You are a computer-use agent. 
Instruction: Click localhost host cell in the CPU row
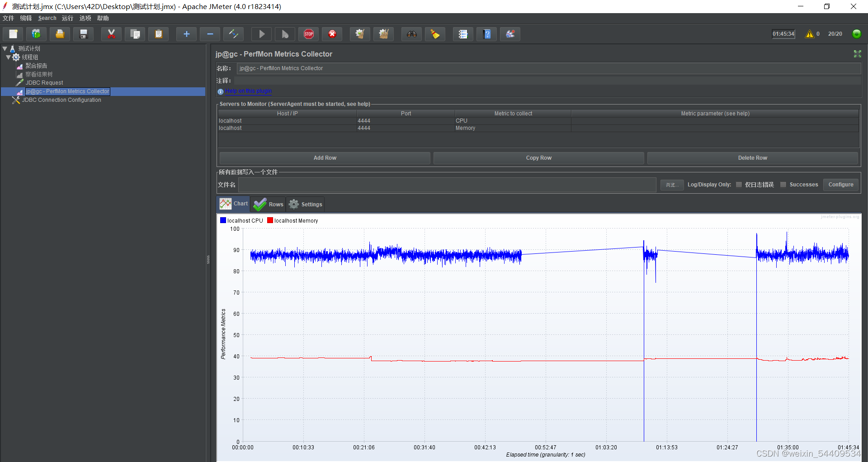coord(287,121)
